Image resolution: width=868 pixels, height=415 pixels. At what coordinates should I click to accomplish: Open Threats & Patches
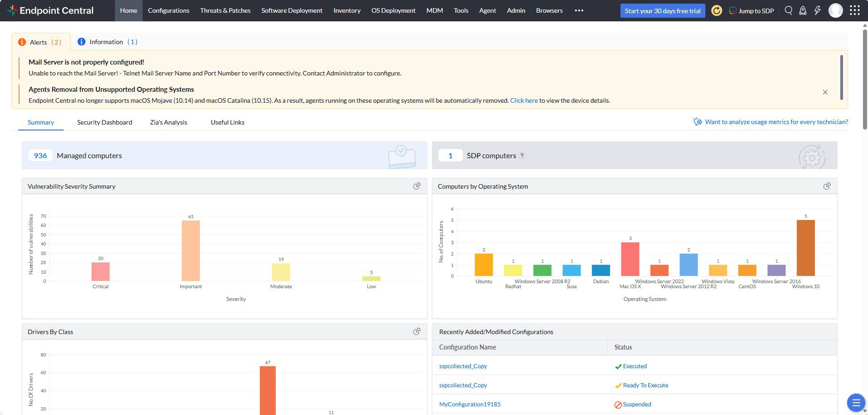225,10
